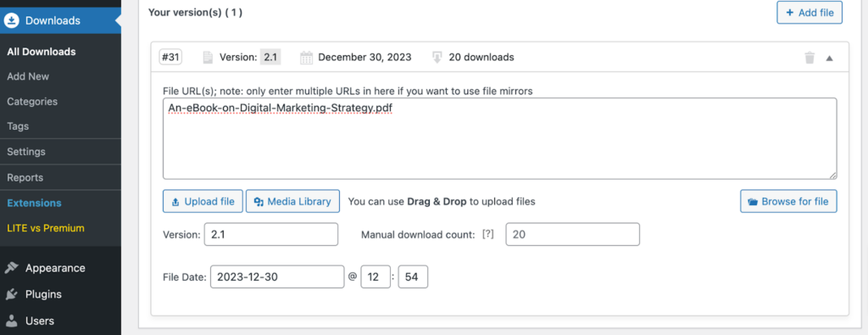Click the Downloads menu icon in sidebar
Image resolution: width=868 pixels, height=335 pixels.
click(x=11, y=21)
